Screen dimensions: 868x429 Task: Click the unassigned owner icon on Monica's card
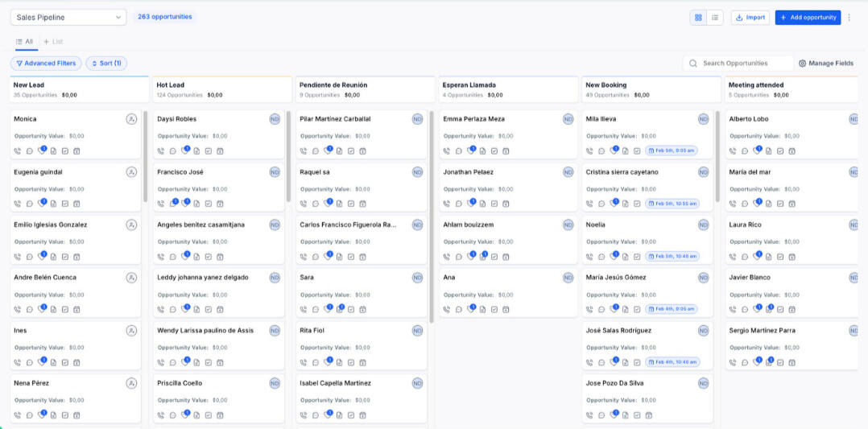[131, 119]
